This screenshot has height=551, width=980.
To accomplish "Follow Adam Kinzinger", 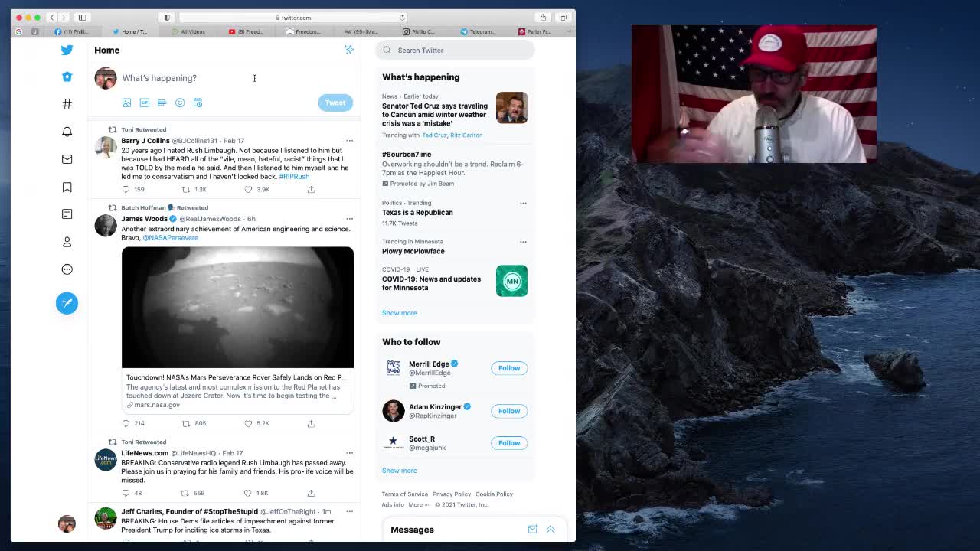I will (x=509, y=411).
